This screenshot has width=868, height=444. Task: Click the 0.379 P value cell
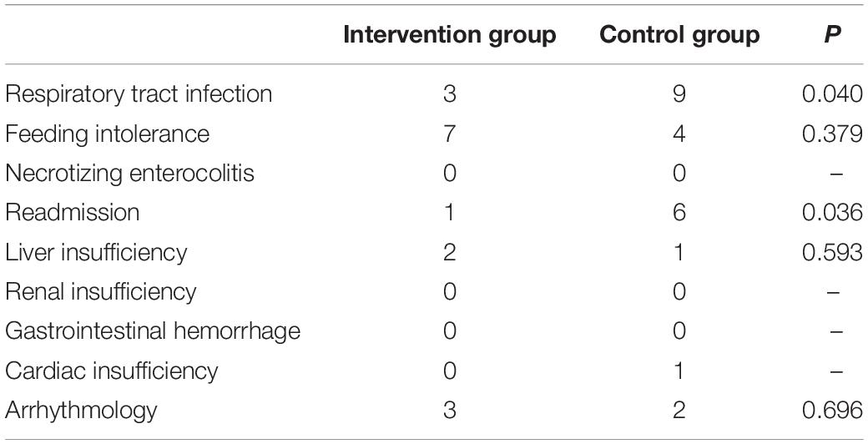tap(832, 134)
